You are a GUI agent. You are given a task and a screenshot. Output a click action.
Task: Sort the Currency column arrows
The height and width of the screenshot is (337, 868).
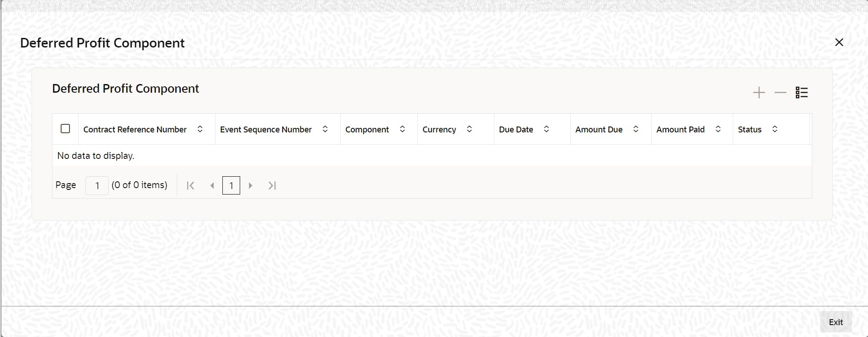pyautogui.click(x=469, y=129)
